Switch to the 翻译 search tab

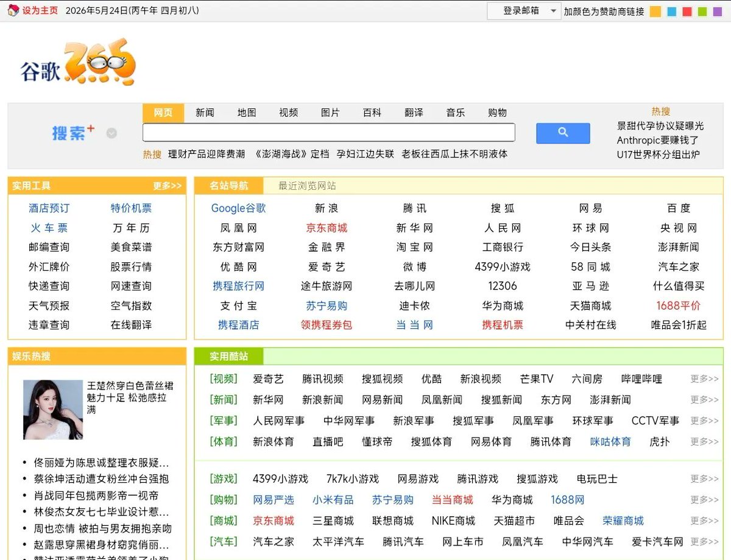click(x=414, y=113)
